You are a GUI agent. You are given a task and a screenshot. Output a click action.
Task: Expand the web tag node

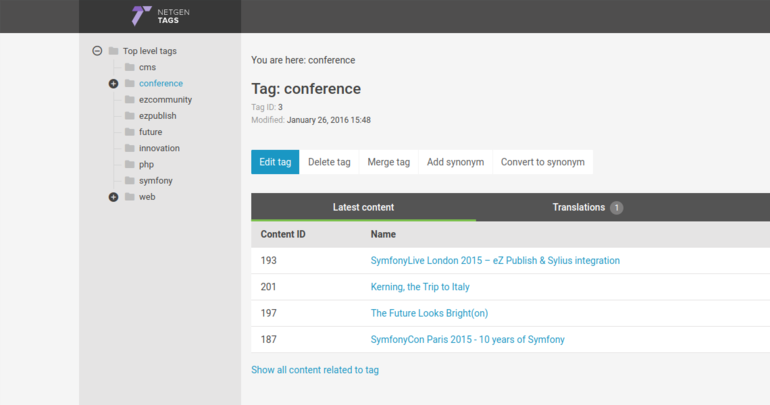[113, 197]
